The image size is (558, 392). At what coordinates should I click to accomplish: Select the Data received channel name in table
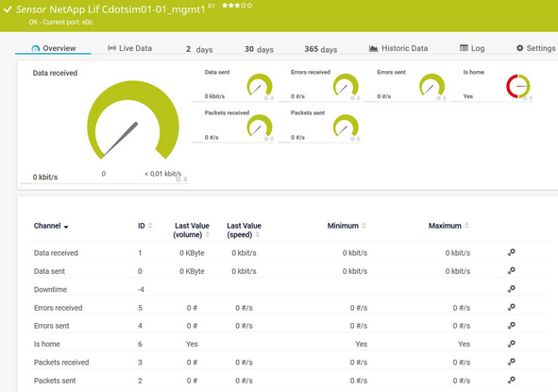(x=56, y=253)
